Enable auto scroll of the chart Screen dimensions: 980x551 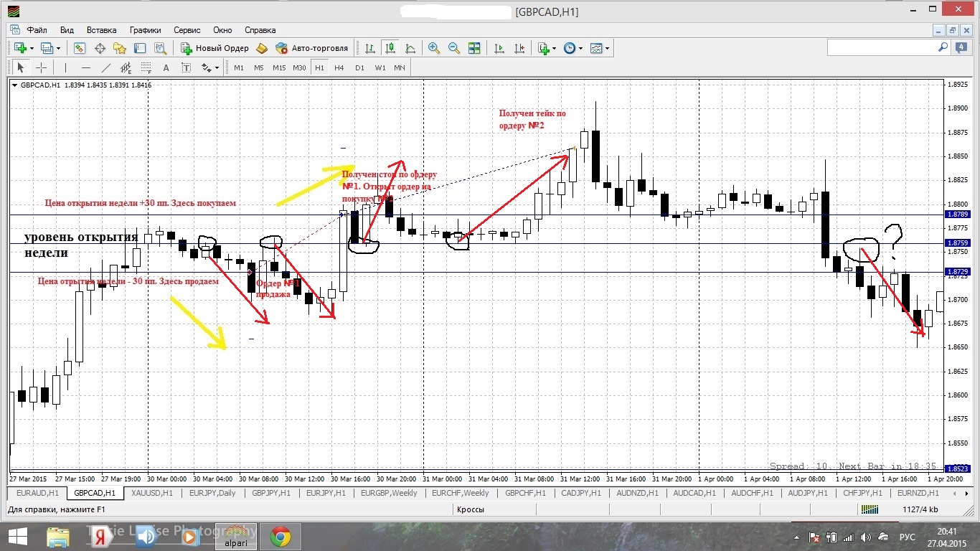point(499,48)
